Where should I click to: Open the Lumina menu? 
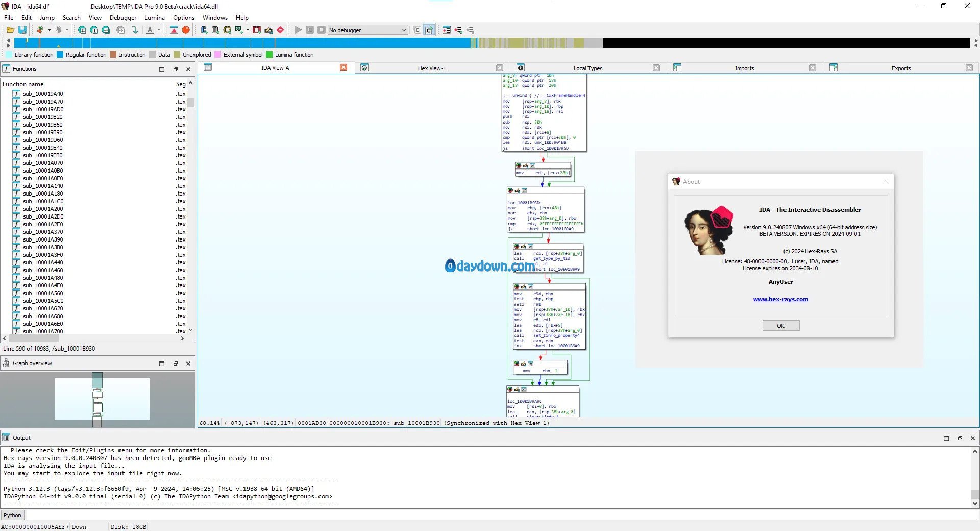pyautogui.click(x=155, y=18)
